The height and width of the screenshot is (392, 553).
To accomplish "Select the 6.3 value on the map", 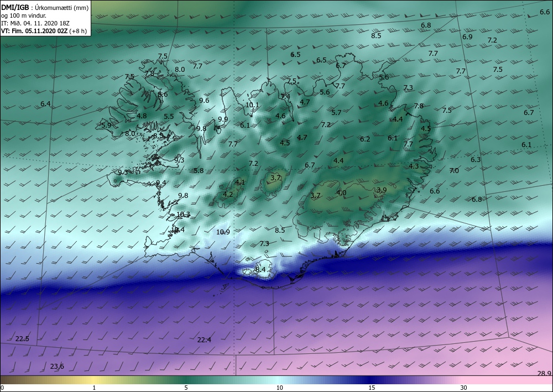I will click(476, 160).
